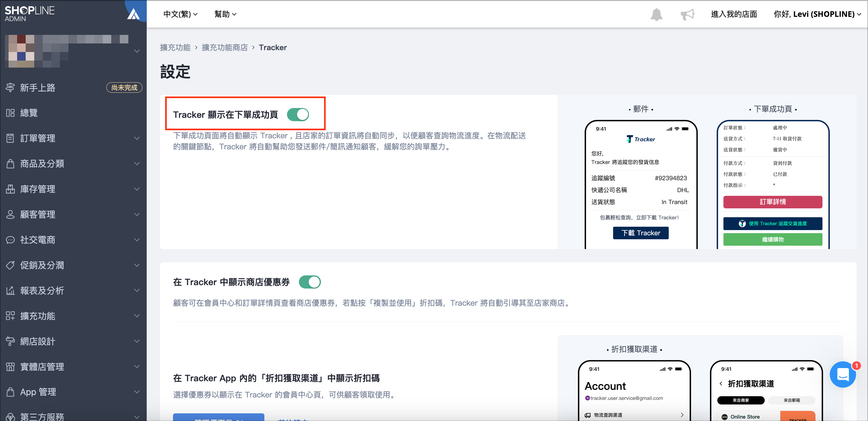
Task: Click the 庫存管理 boxes icon
Action: coord(10,189)
